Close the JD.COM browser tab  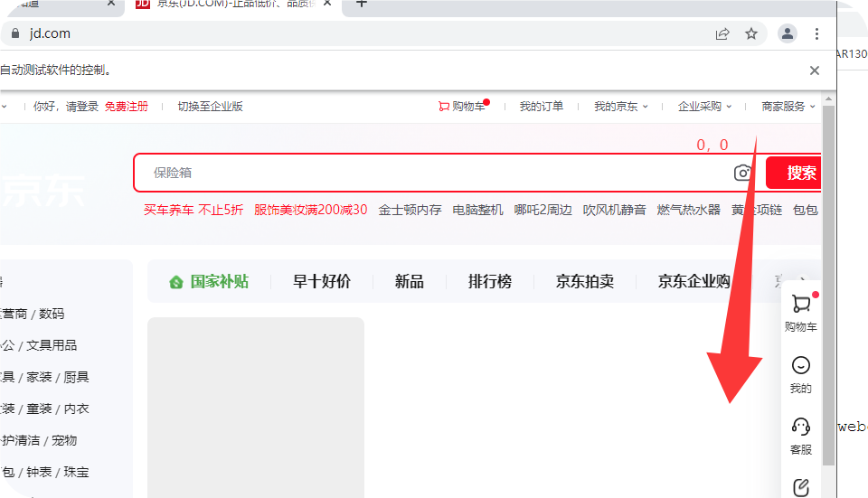tap(327, 4)
